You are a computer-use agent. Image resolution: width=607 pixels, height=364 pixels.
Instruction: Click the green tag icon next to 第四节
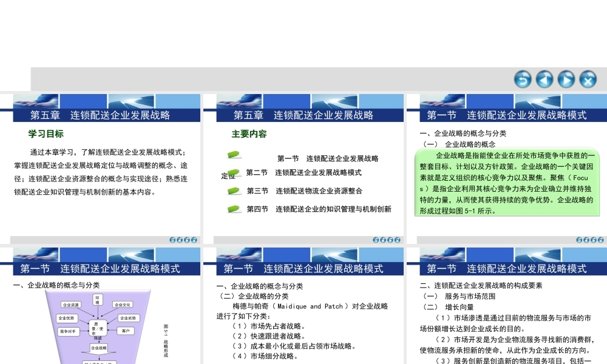click(232, 209)
